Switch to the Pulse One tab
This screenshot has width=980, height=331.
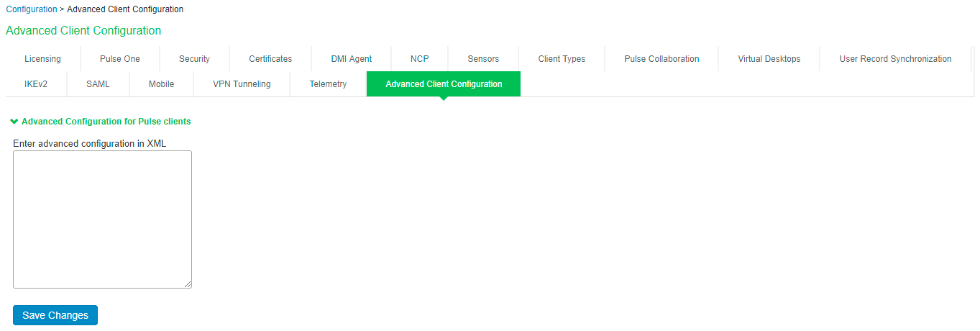119,59
